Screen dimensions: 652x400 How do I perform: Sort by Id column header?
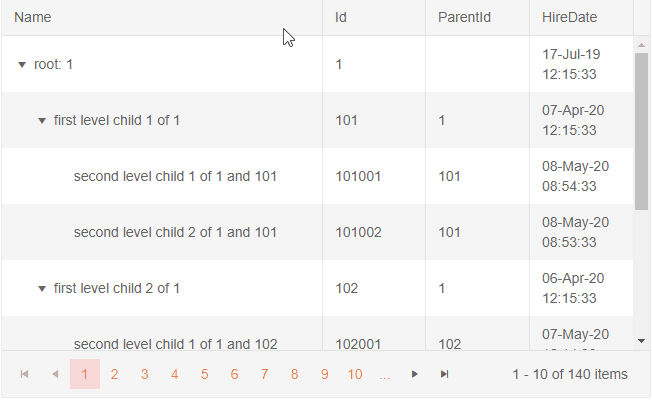(341, 18)
